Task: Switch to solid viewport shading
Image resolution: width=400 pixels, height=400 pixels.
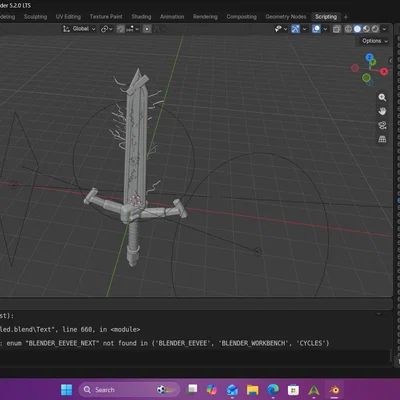Action: coord(357,29)
